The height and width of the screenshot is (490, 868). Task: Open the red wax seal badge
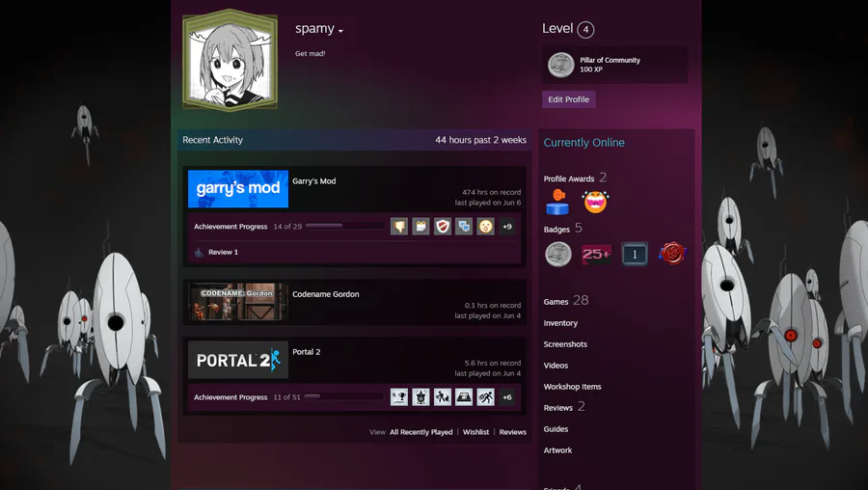point(672,254)
